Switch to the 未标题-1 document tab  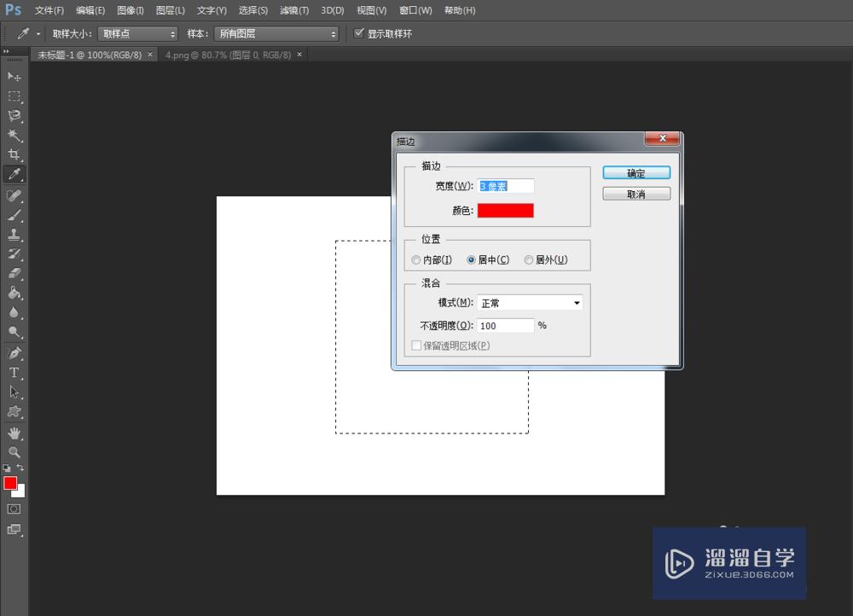[x=90, y=55]
